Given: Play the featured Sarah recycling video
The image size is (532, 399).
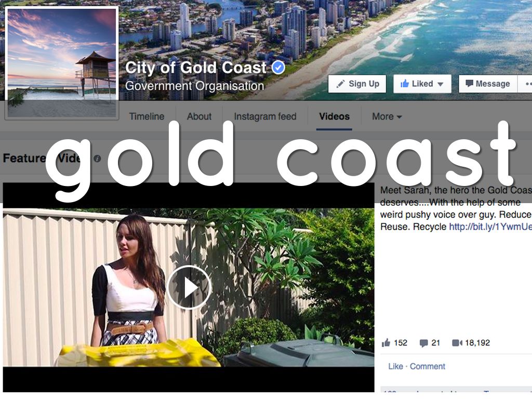Looking at the screenshot, I should coord(189,288).
